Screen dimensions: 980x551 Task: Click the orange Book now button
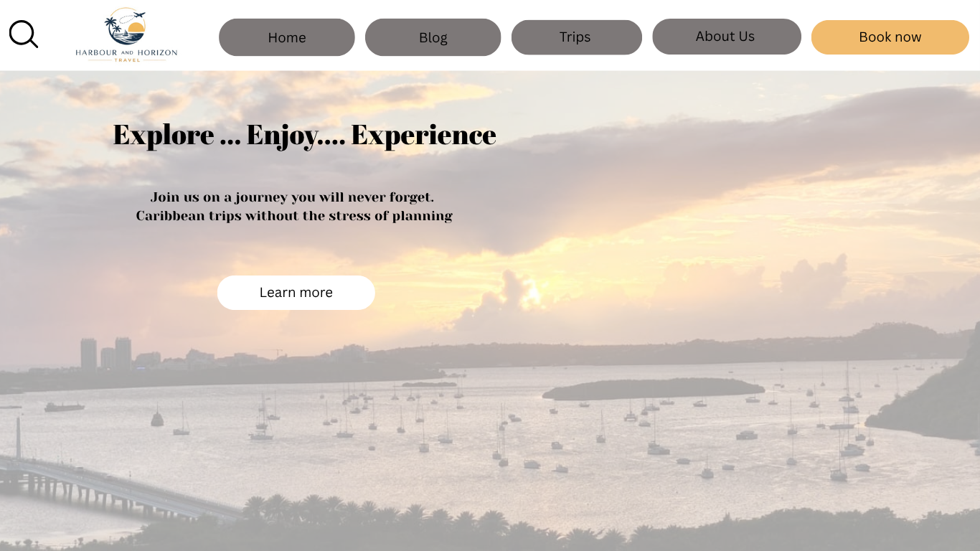tap(890, 37)
